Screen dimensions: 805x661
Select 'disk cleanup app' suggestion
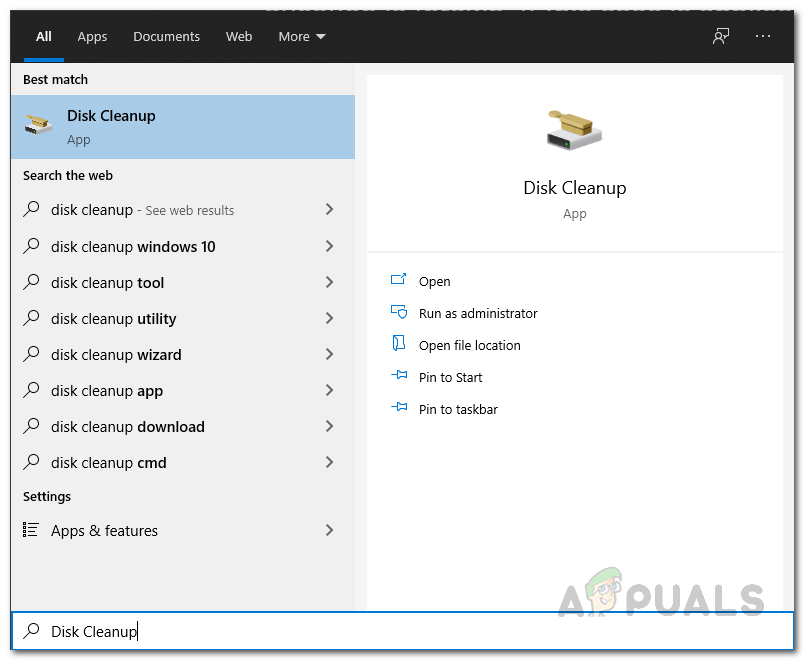183,390
